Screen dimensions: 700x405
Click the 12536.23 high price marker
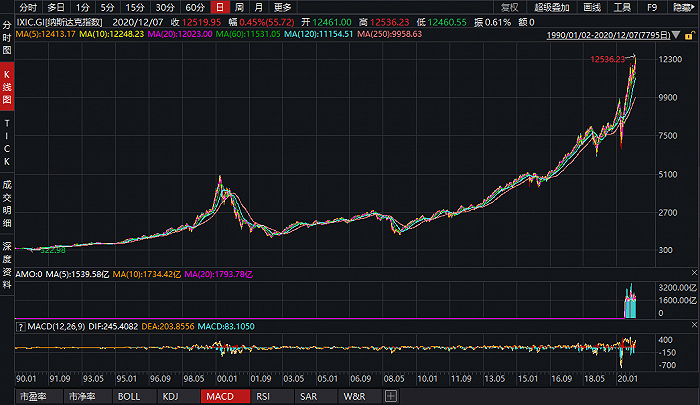pyautogui.click(x=608, y=59)
